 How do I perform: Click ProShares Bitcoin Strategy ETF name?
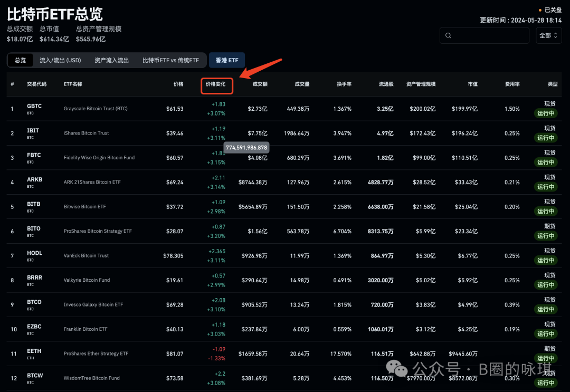coord(98,231)
